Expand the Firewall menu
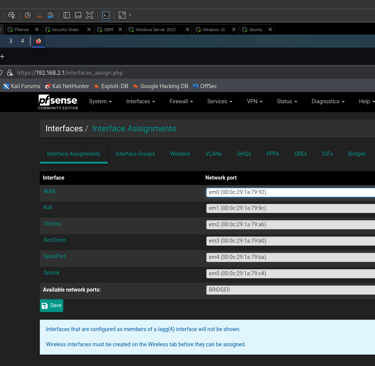 [x=181, y=102]
